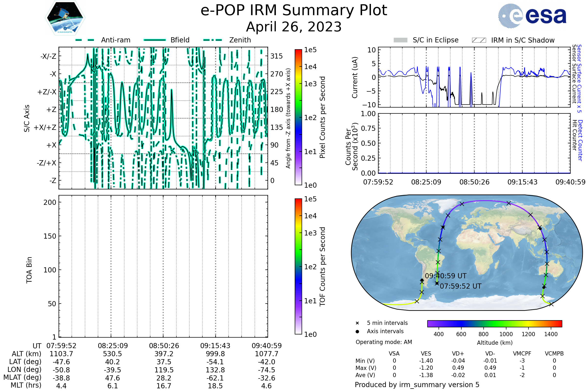Click the Pixel Counts per Second colorbar
This screenshot has height=392, width=588.
[298, 117]
